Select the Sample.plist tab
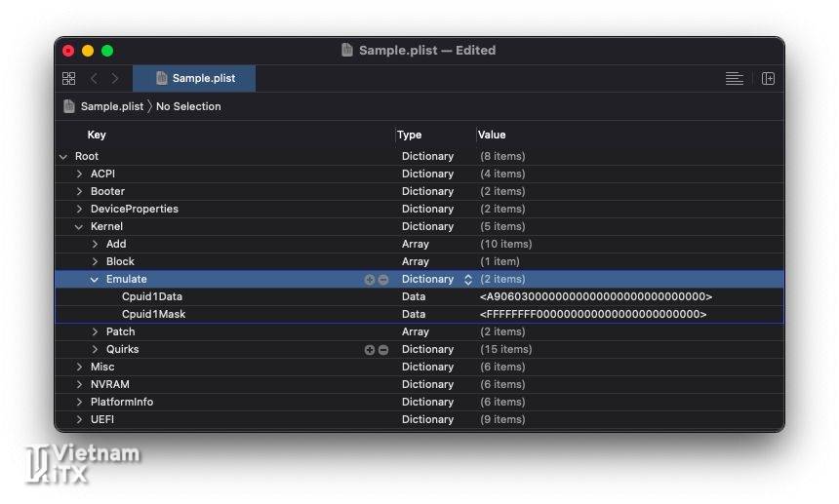 point(194,79)
